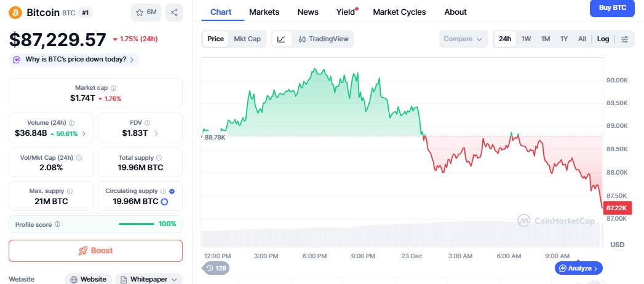Toggle Log scale on chart
The height and width of the screenshot is (284, 644).
point(603,39)
